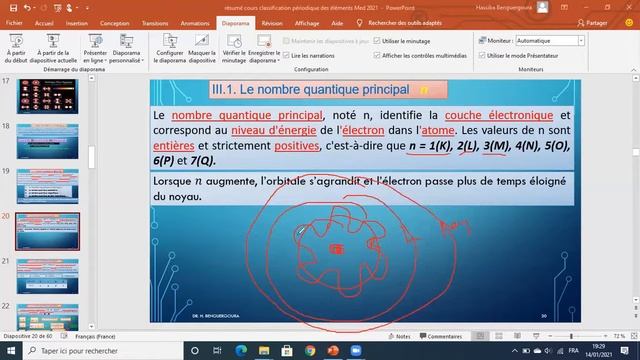The image size is (640, 360).
Task: Toggle 'Maintenir les diapositives à jour' checkbox
Action: coord(286,41)
